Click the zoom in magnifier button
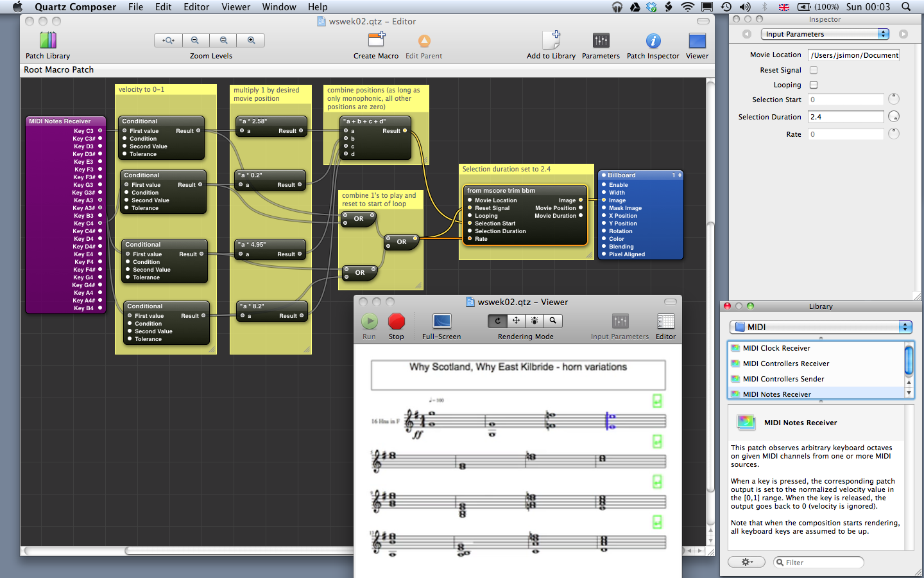 click(x=251, y=40)
